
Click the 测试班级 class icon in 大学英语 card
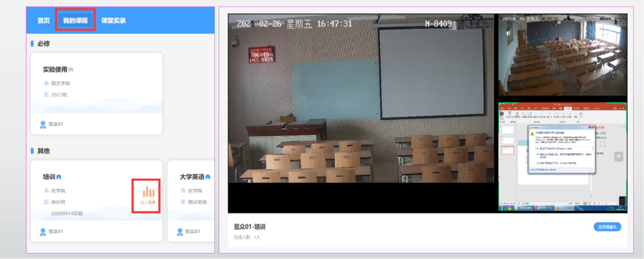[x=183, y=202]
